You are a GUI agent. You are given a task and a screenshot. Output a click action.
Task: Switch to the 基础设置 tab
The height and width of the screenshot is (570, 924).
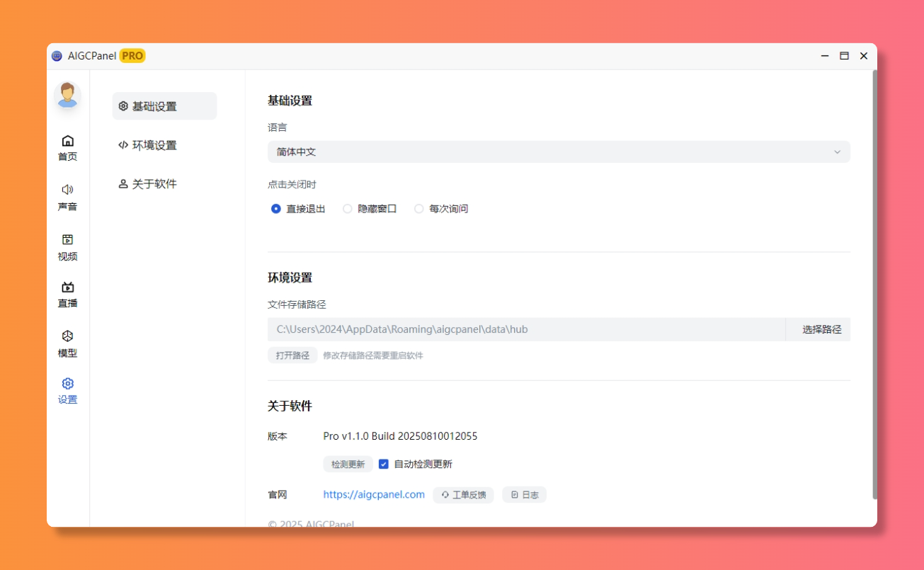point(164,106)
